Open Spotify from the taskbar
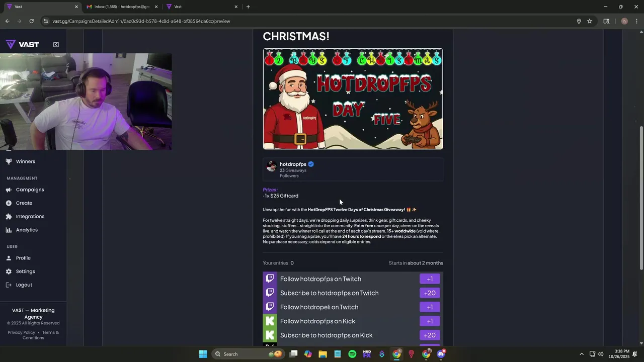644x362 pixels. click(x=352, y=354)
